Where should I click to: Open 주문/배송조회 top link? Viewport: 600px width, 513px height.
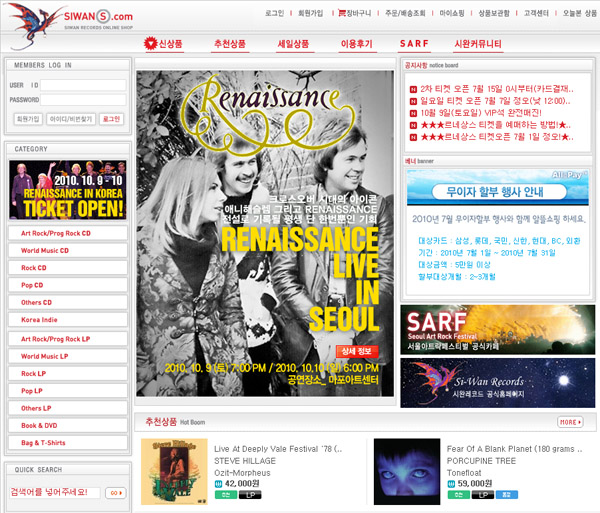click(405, 13)
